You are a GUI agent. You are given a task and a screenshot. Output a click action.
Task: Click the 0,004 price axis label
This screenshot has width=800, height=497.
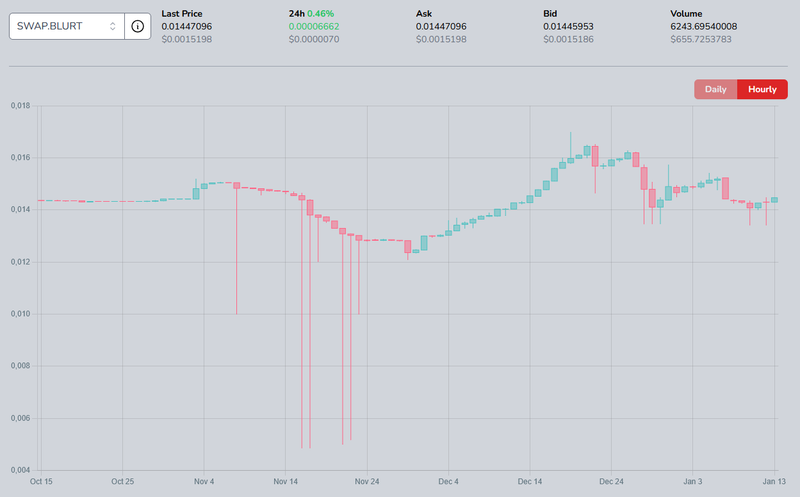[x=20, y=470]
